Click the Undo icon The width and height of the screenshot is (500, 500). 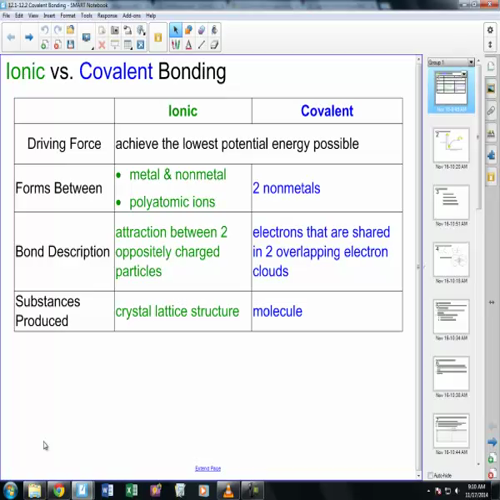click(x=44, y=30)
